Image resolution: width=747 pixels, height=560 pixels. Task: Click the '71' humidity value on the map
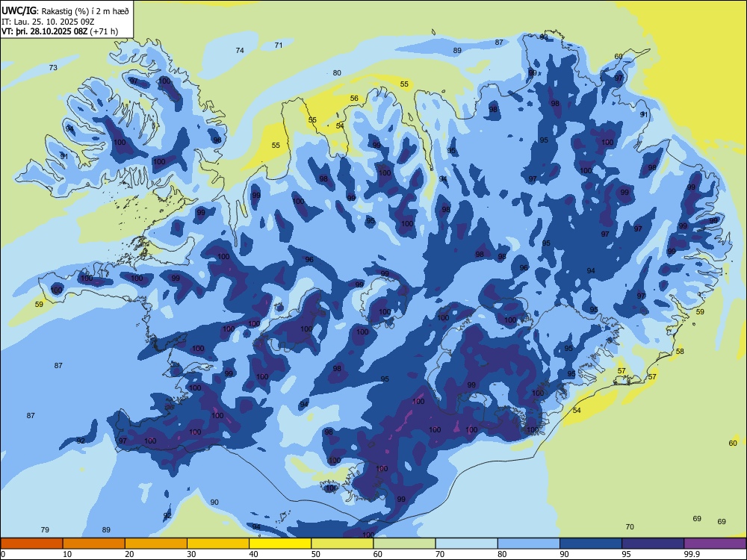coord(279,46)
